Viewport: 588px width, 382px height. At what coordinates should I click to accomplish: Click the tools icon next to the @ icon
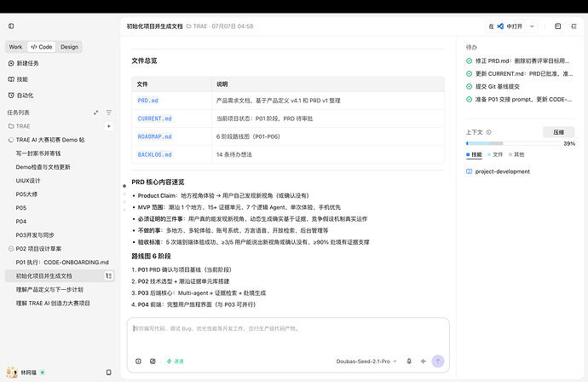coord(153,361)
